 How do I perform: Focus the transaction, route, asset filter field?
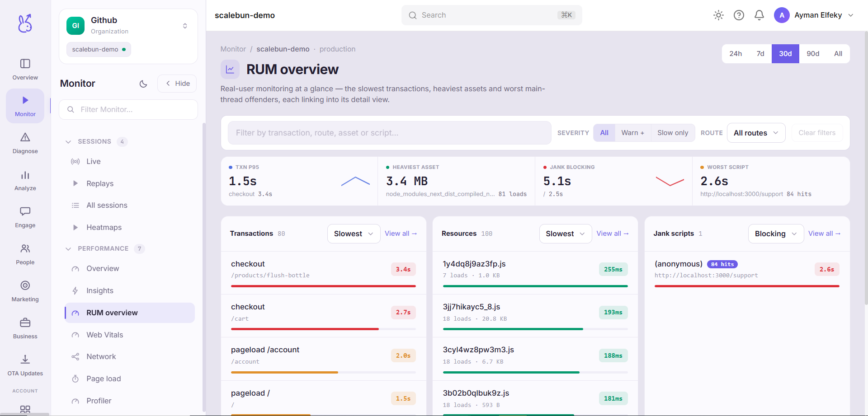pos(390,133)
